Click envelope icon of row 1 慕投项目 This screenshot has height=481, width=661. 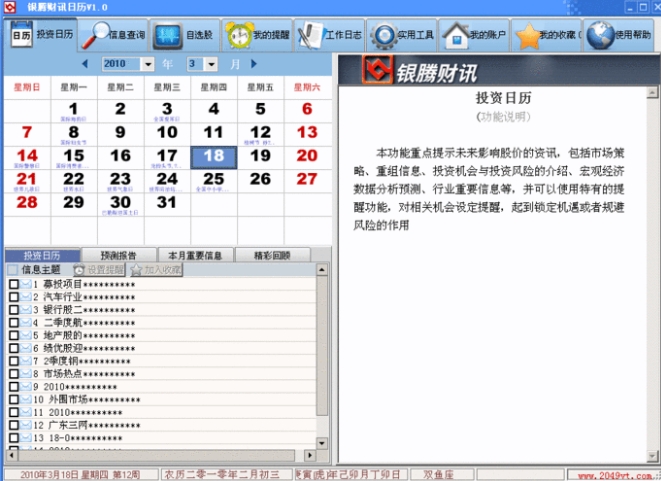coord(26,284)
